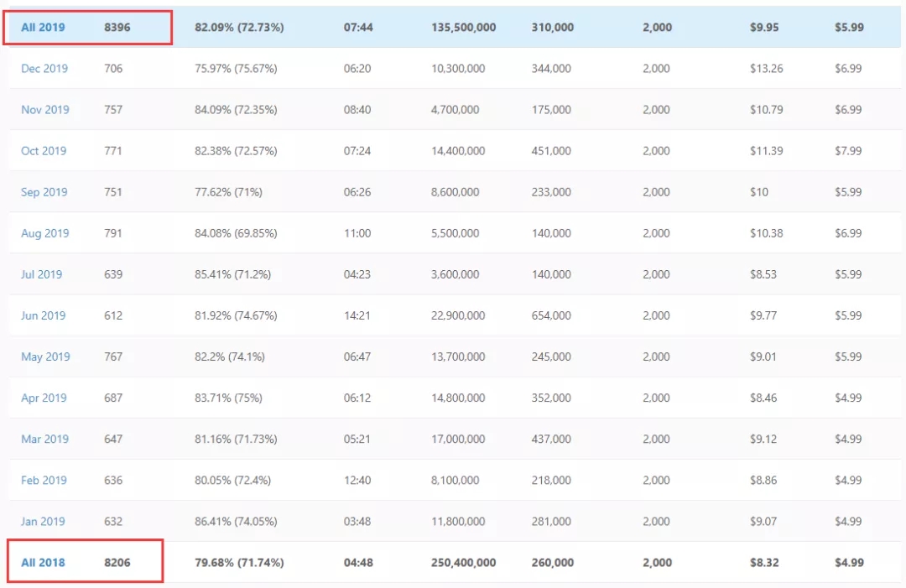Click the Apr 2019 link

pos(44,398)
